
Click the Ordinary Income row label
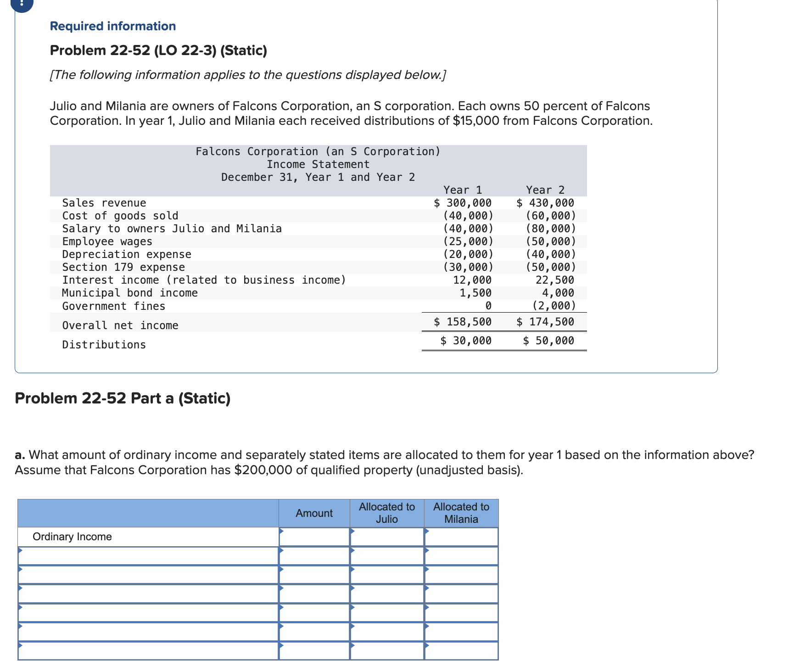[71, 536]
